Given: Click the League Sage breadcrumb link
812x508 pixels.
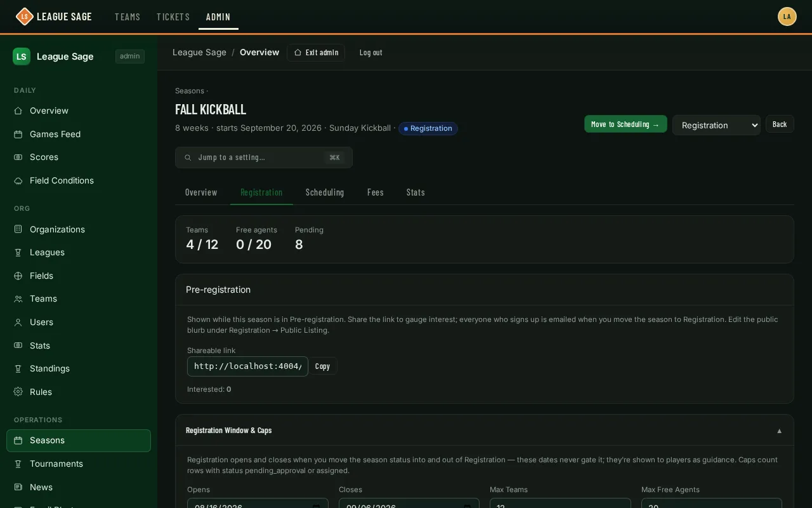Looking at the screenshot, I should 199,52.
